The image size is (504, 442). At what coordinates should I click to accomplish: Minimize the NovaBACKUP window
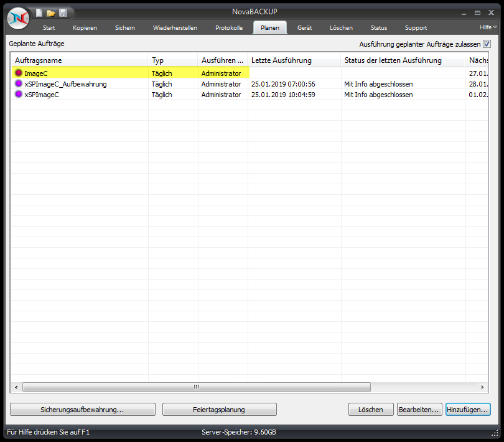(464, 13)
